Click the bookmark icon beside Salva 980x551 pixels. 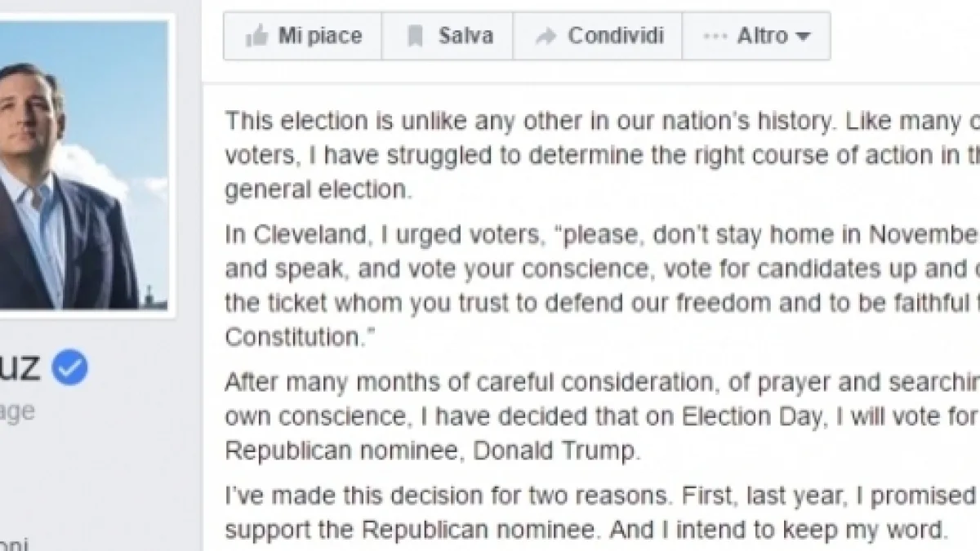tap(416, 37)
